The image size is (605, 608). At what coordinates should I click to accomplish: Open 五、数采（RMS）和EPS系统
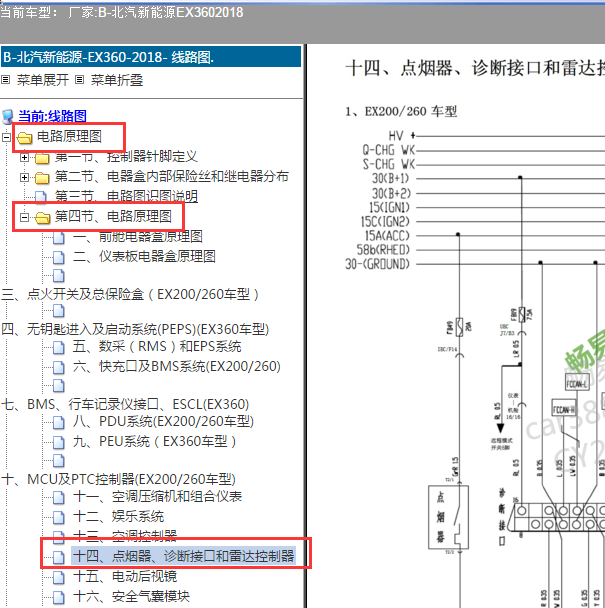(x=157, y=346)
